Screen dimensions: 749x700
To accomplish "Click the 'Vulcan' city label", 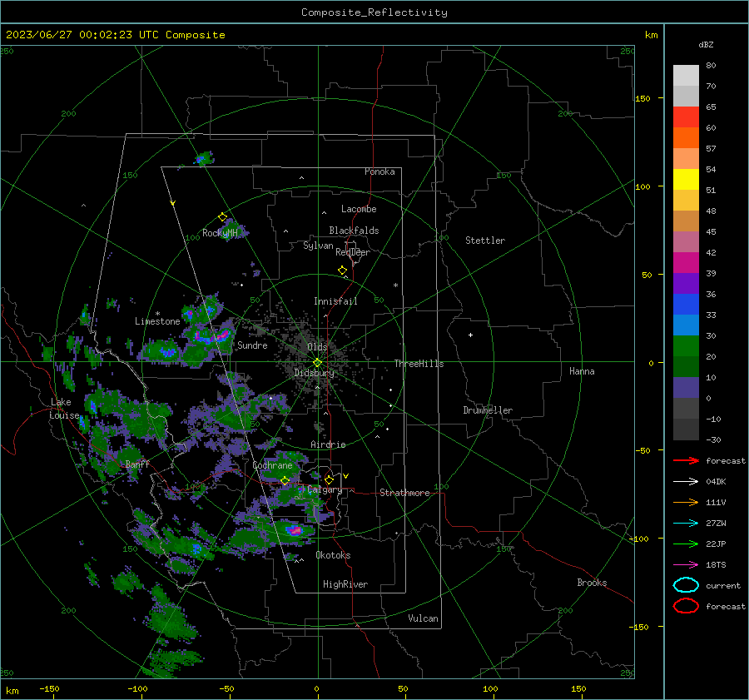I will (424, 618).
